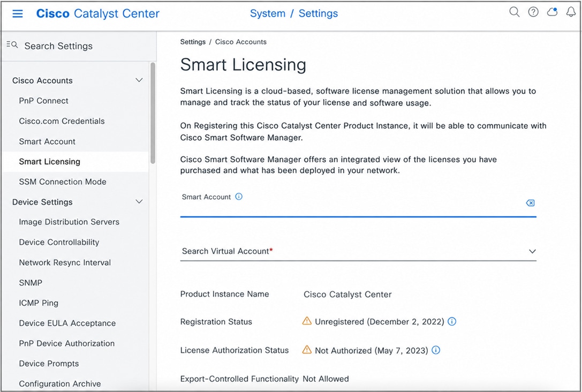
Task: Click the Settings breadcrumb link
Action: pos(193,42)
